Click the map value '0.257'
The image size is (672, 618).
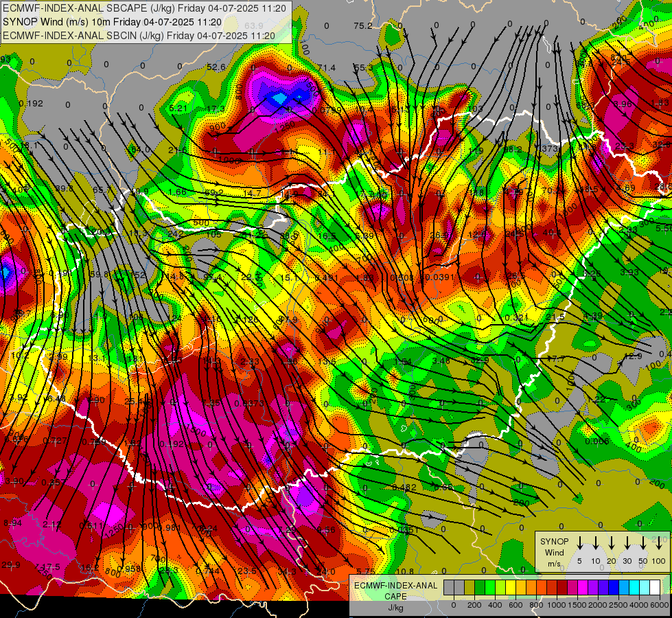pos(54,482)
